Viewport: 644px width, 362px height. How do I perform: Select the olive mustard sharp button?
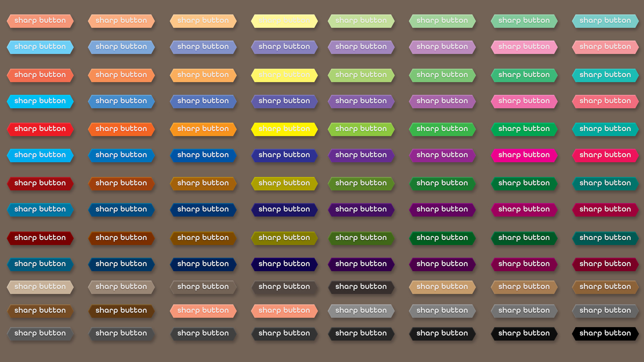(x=284, y=183)
